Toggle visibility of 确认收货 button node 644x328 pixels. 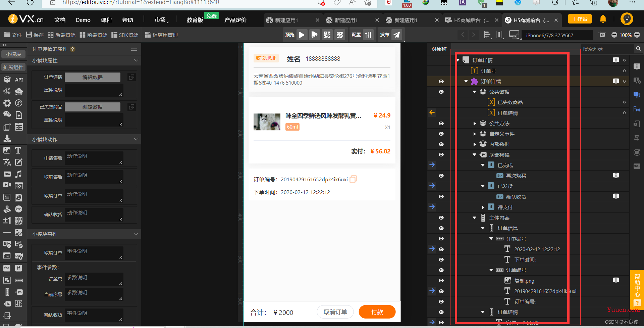(x=441, y=197)
